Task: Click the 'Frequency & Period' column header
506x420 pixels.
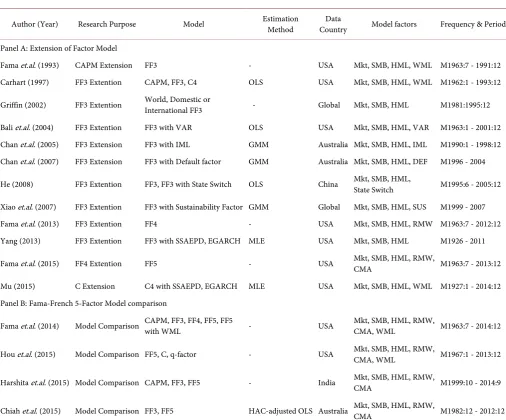Action: (473, 24)
